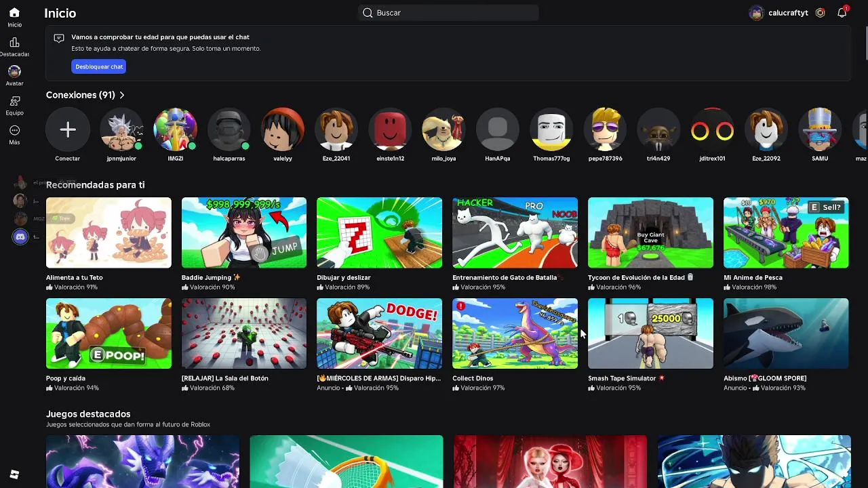Open Tycoon de Evolución de la Edad thumbnail
868x488 pixels.
650,232
